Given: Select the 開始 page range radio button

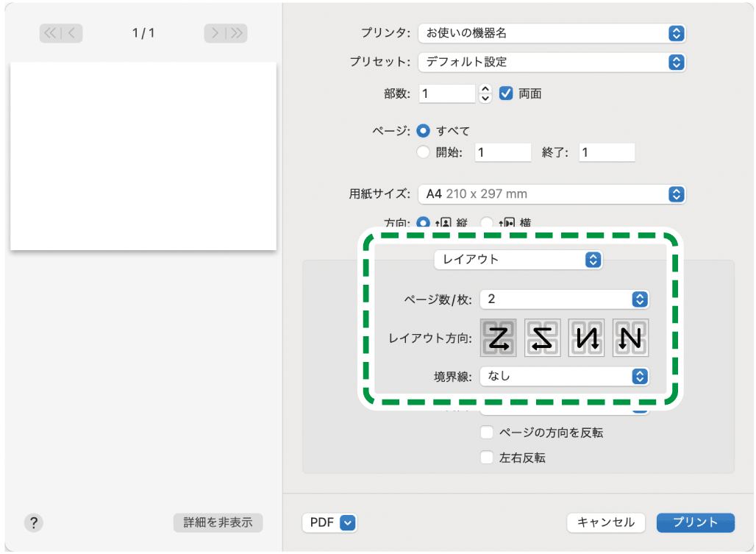Looking at the screenshot, I should (x=423, y=152).
